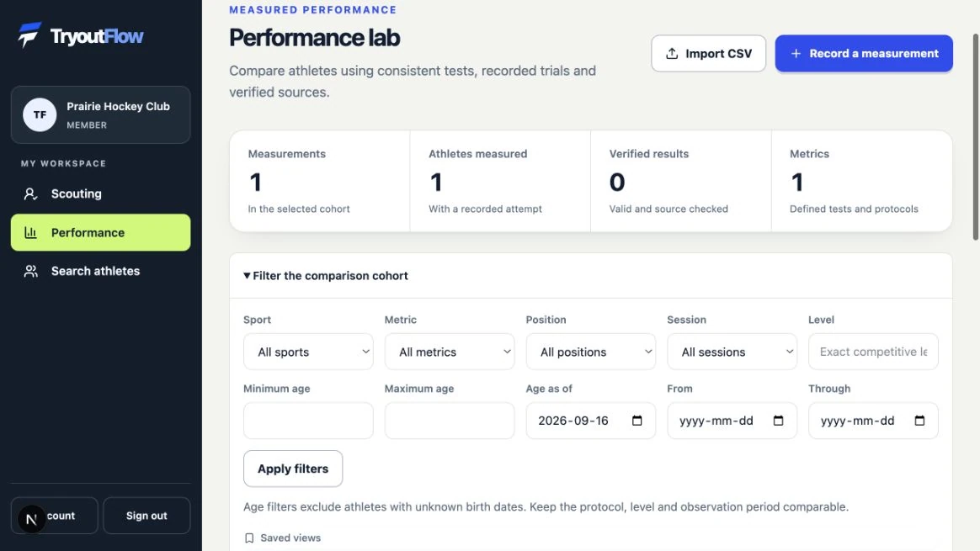Click the plus icon in Record a measurement
980x551 pixels.
click(x=796, y=54)
